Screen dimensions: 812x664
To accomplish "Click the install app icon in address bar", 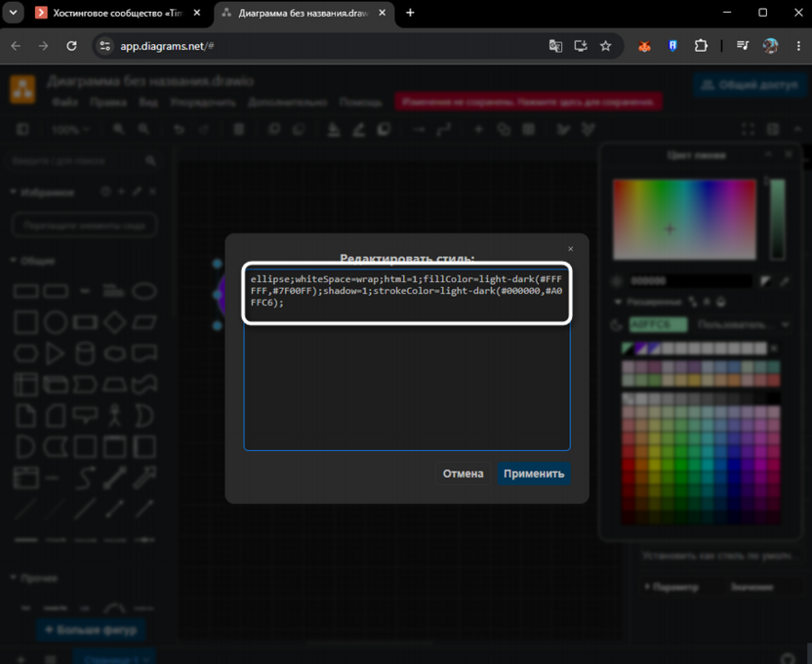I will (x=581, y=46).
